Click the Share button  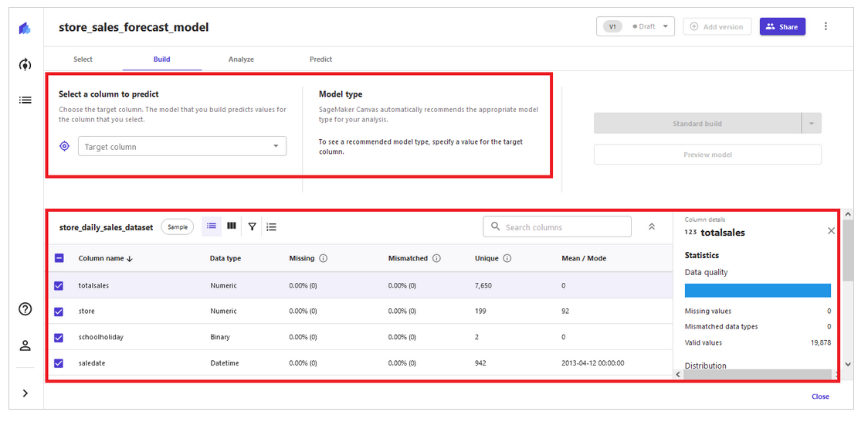click(782, 26)
